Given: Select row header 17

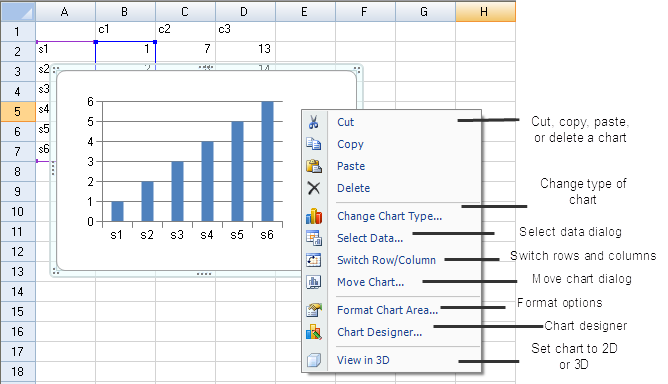Looking at the screenshot, I should [x=18, y=352].
